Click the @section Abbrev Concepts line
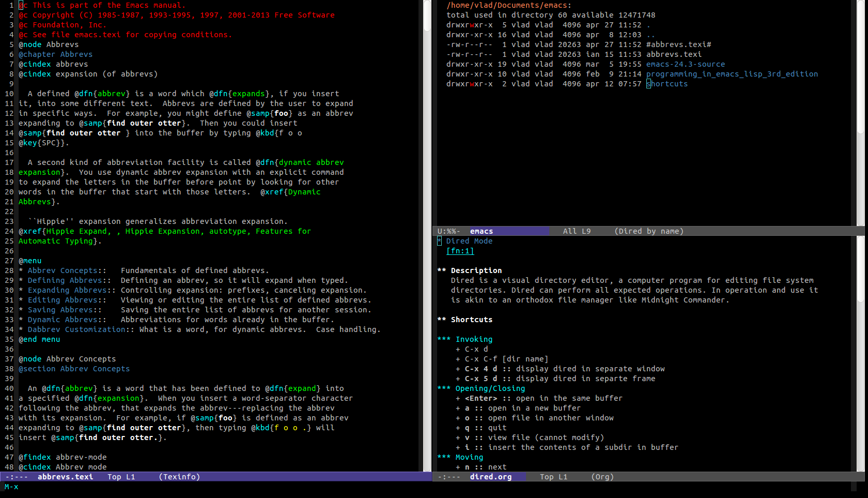The height and width of the screenshot is (498, 868). 74,369
